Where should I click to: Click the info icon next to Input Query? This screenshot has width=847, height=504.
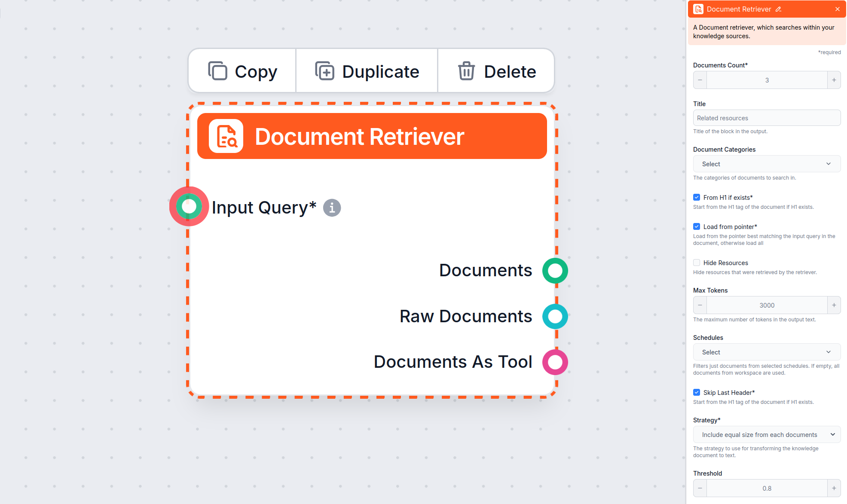tap(331, 208)
